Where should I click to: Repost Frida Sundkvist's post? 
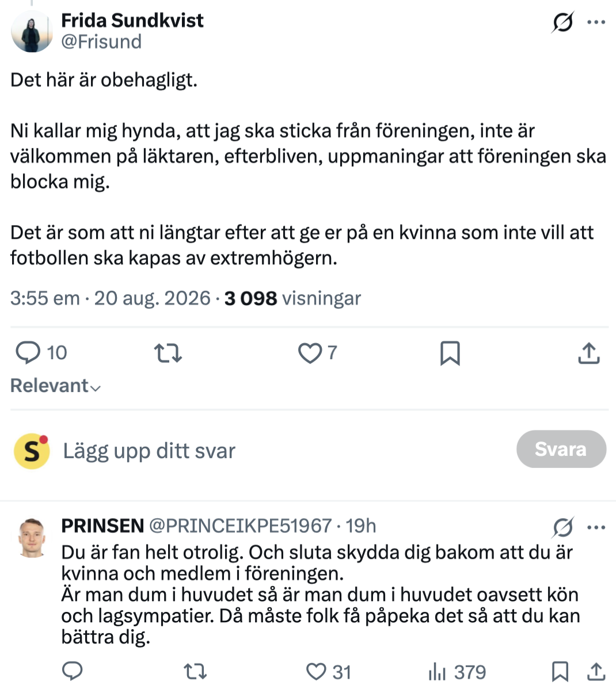pos(168,353)
